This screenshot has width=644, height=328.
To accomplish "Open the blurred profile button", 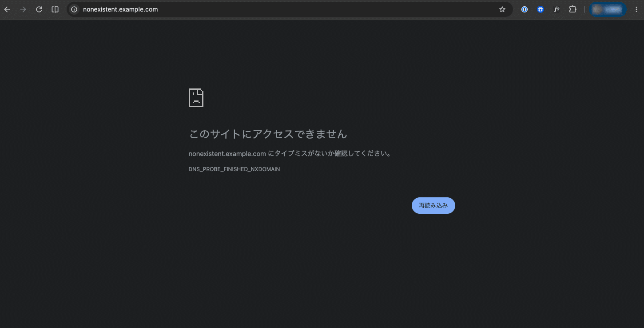I will pyautogui.click(x=608, y=9).
